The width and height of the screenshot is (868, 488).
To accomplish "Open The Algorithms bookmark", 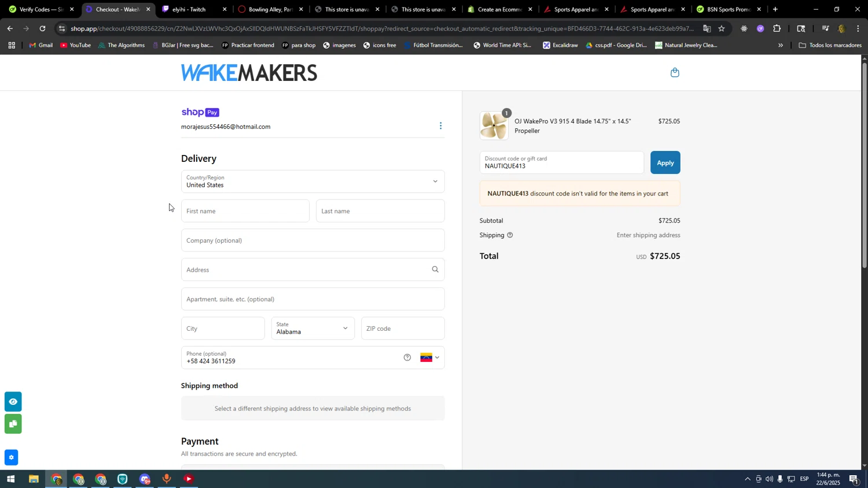I will point(121,45).
